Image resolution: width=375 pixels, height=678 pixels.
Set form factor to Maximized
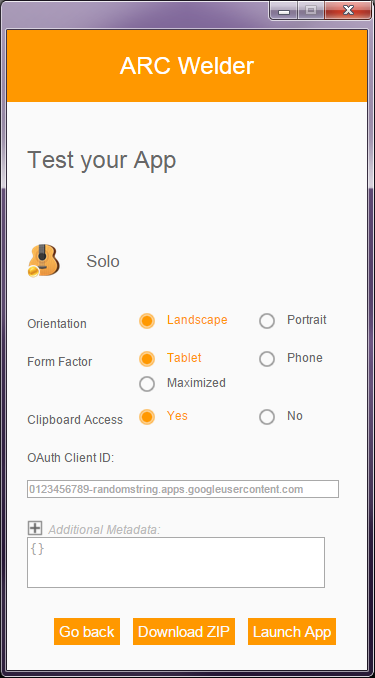tap(147, 384)
